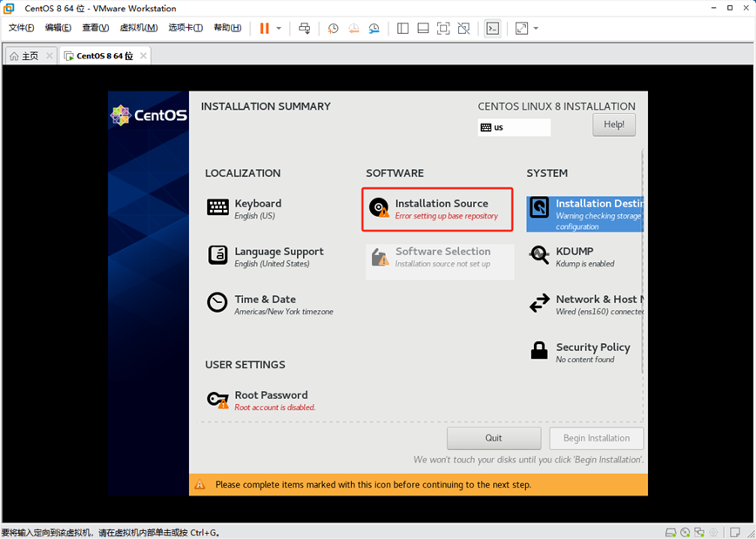Click the 'No content found' text
This screenshot has width=756, height=539.
tap(584, 360)
